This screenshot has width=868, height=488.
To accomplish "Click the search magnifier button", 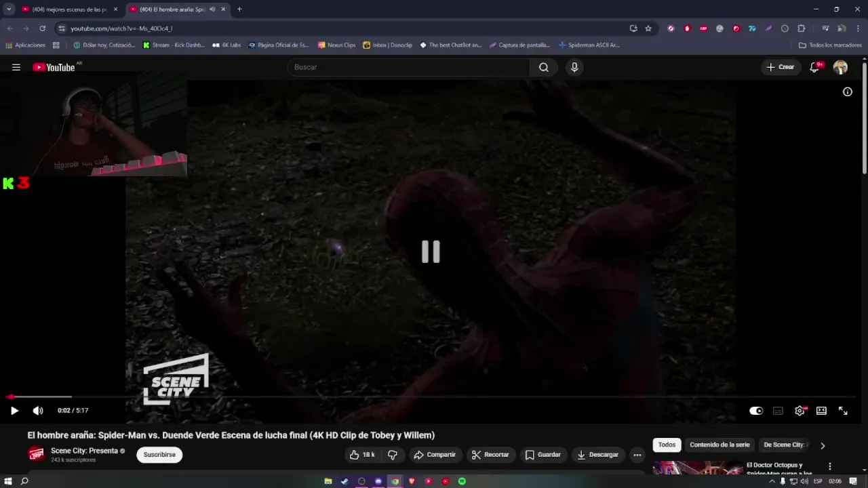I will click(544, 67).
